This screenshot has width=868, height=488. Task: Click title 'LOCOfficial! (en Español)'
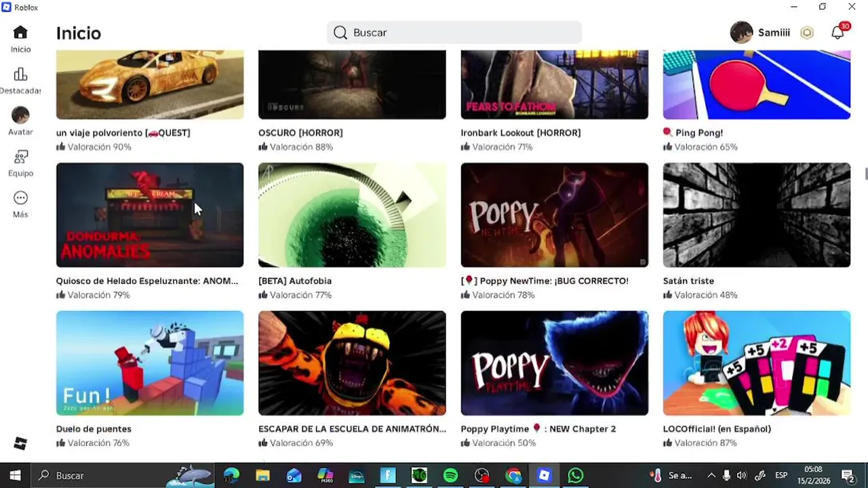point(717,429)
